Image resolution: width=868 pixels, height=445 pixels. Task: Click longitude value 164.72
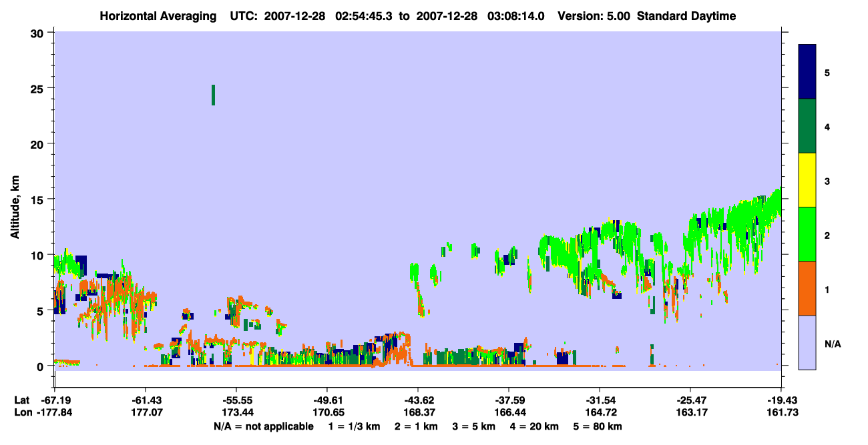coord(600,412)
